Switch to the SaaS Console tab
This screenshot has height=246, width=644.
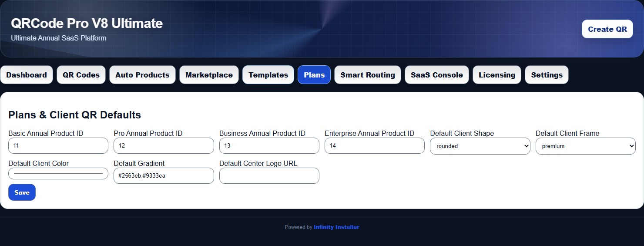[437, 75]
